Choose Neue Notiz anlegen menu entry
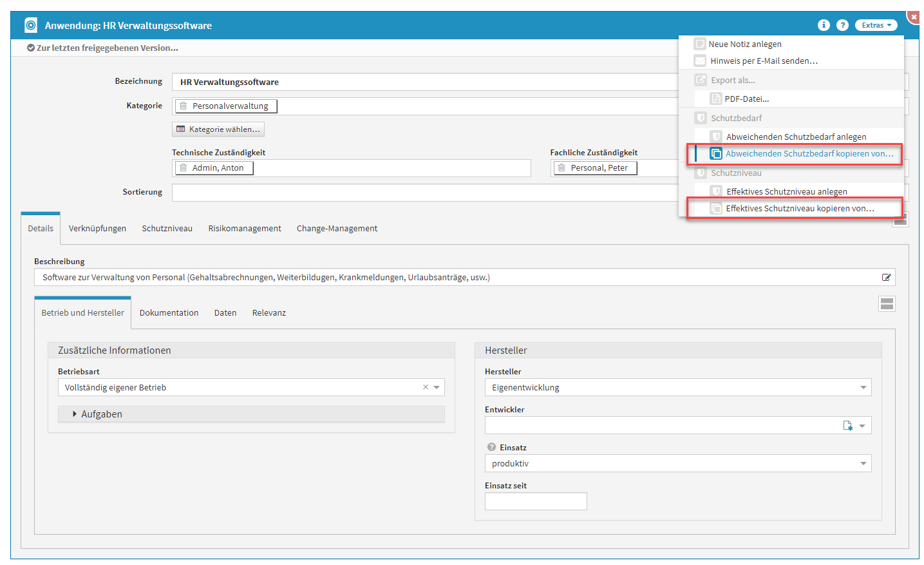Screen dimensions: 924x565 click(x=744, y=44)
